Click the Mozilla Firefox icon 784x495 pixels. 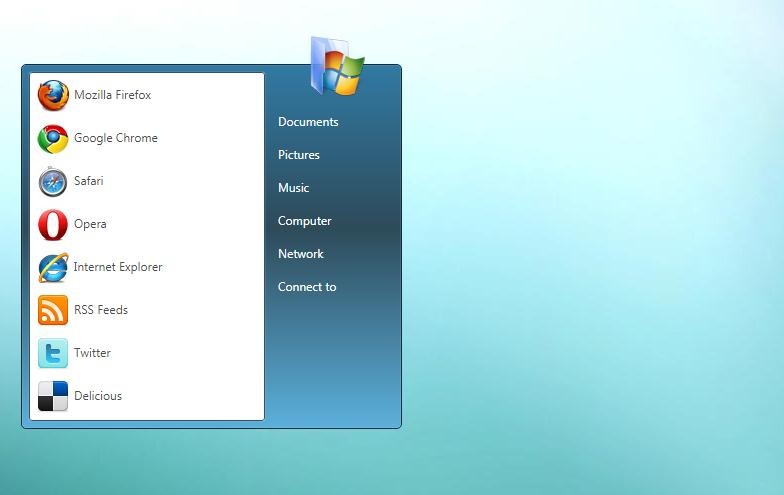[x=53, y=95]
